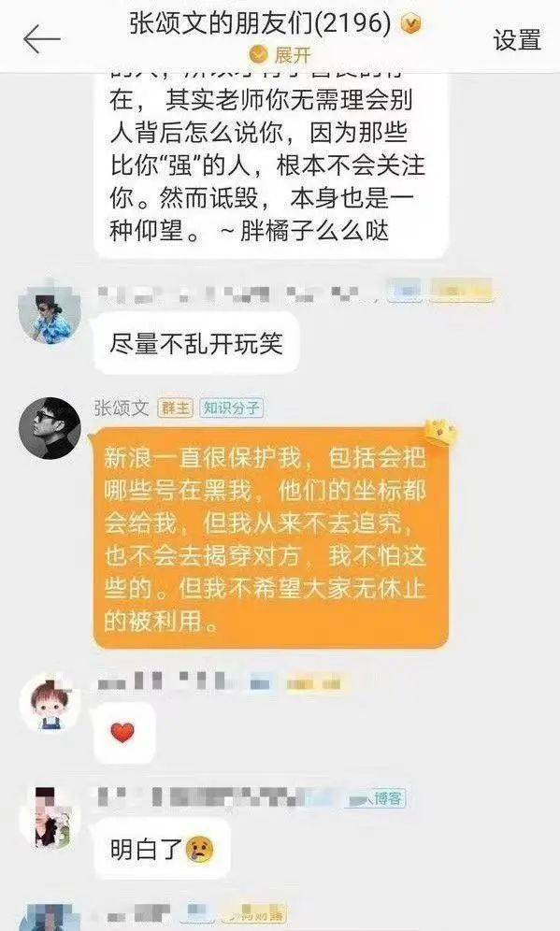Tap the crying emoji in 明白了 message
560x931 pixels.
point(199,850)
